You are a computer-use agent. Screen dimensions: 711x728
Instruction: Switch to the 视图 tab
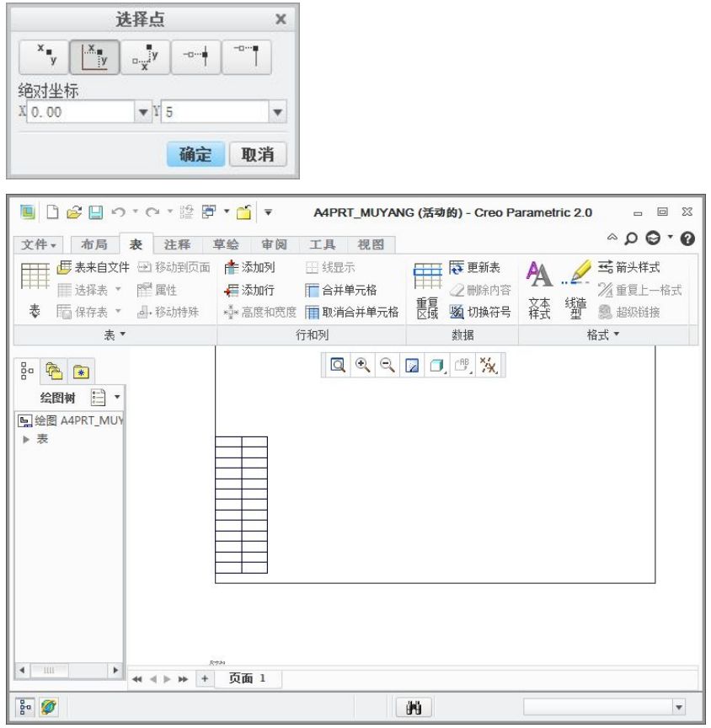[371, 244]
